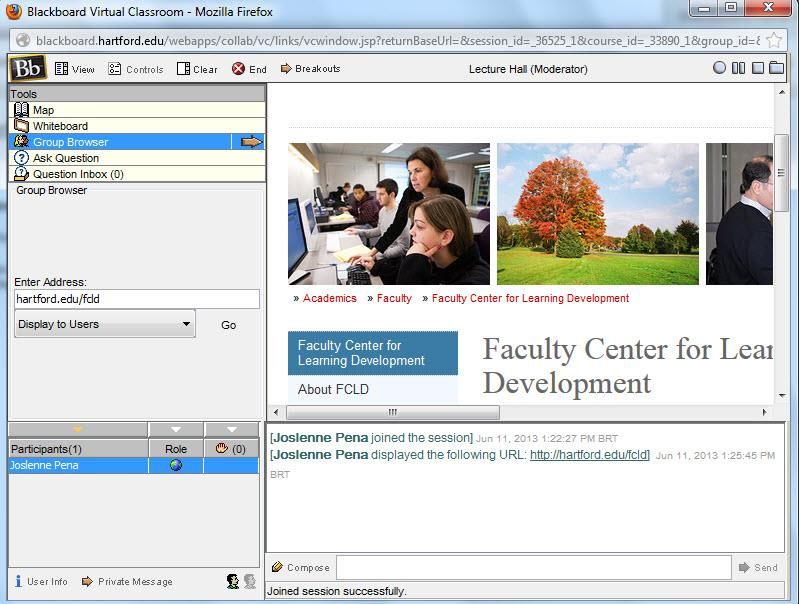The image size is (799, 604).
Task: Click the Ask Question mark icon
Action: 21,157
